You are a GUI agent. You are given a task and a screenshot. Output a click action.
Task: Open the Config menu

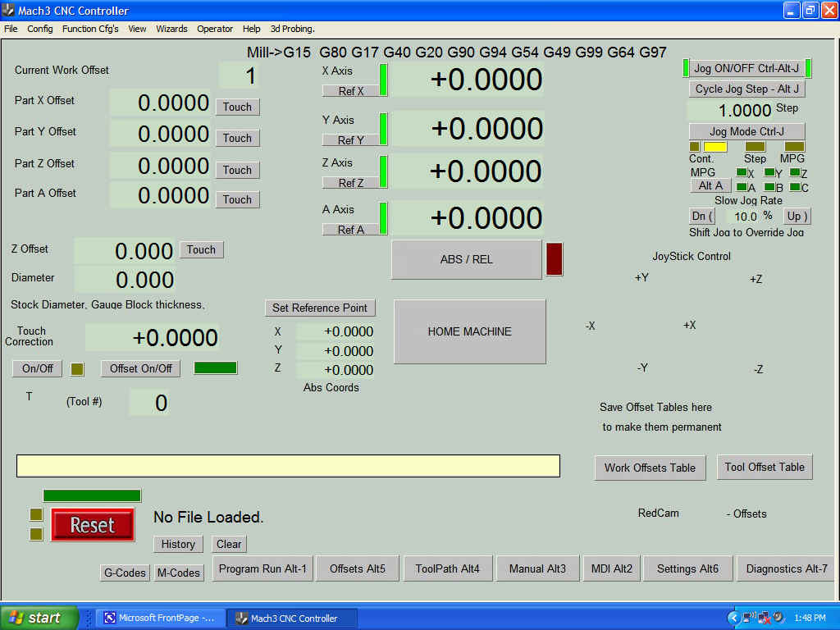pyautogui.click(x=40, y=29)
